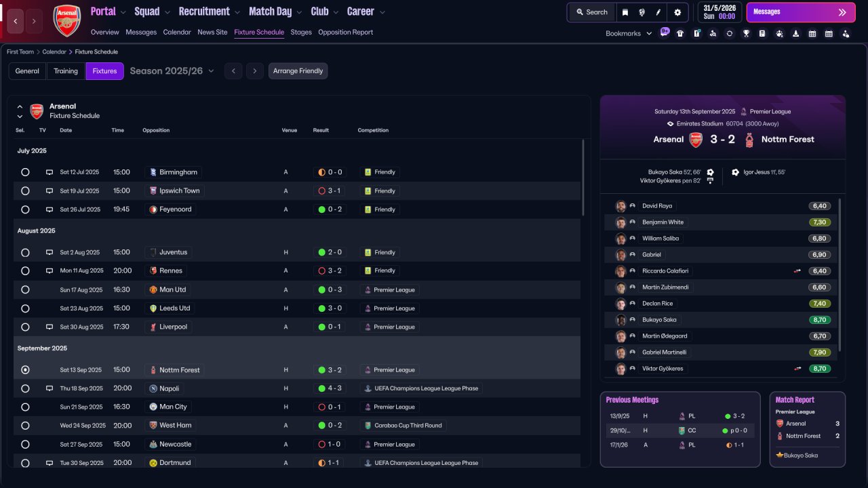The height and width of the screenshot is (488, 868).
Task: Select the Feyenoord fixture radio button
Action: tap(25, 209)
